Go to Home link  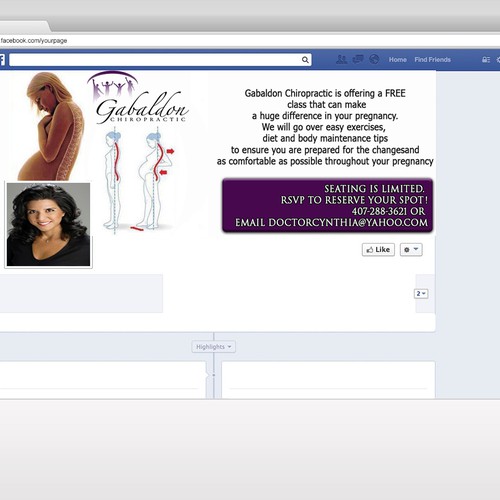(x=398, y=60)
